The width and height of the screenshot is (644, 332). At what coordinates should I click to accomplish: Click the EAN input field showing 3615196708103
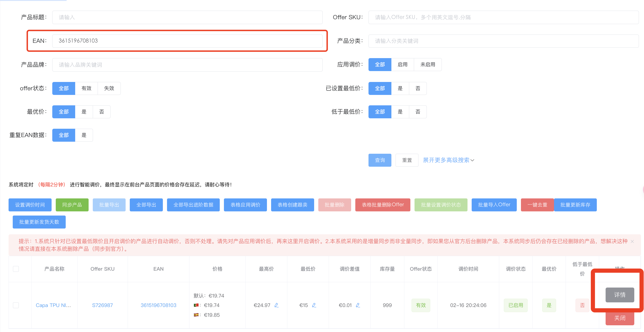(x=188, y=41)
